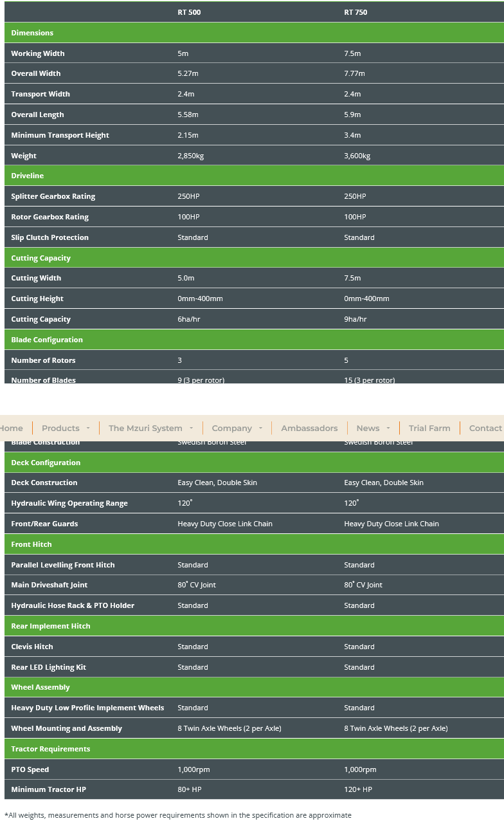Open the Trial Farm page

pos(429,428)
